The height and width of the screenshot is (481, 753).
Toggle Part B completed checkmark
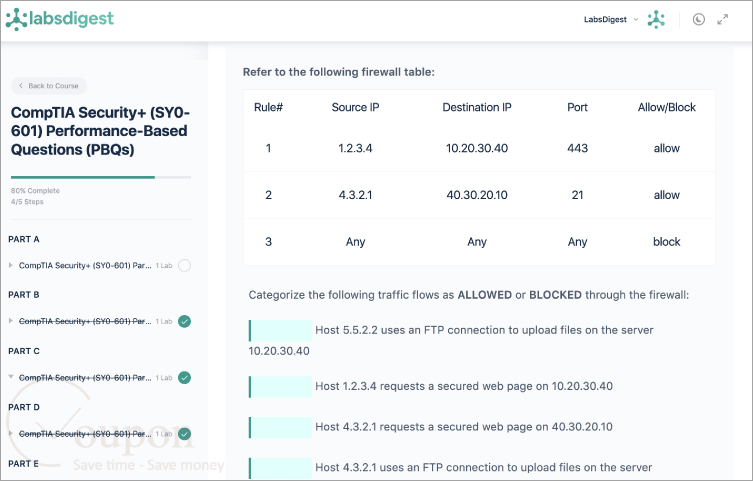[x=184, y=321]
